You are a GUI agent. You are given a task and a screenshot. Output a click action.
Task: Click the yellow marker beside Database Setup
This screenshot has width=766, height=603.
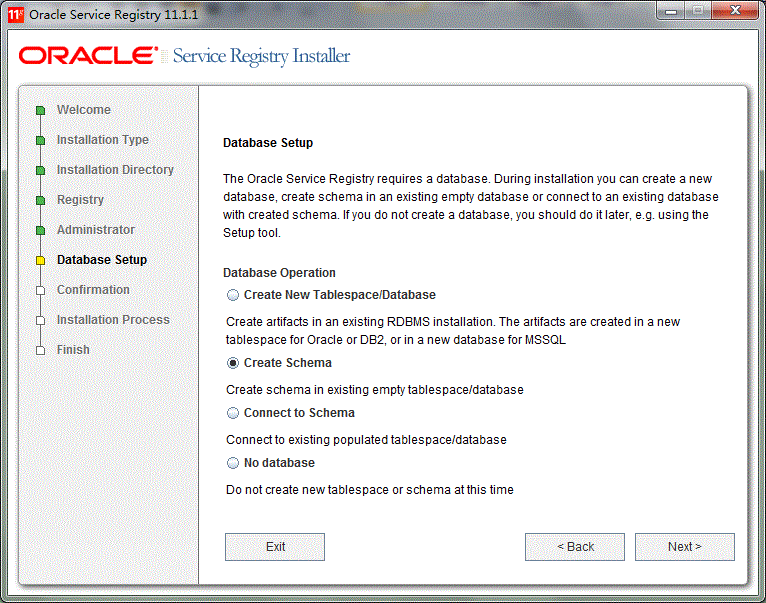(41, 260)
